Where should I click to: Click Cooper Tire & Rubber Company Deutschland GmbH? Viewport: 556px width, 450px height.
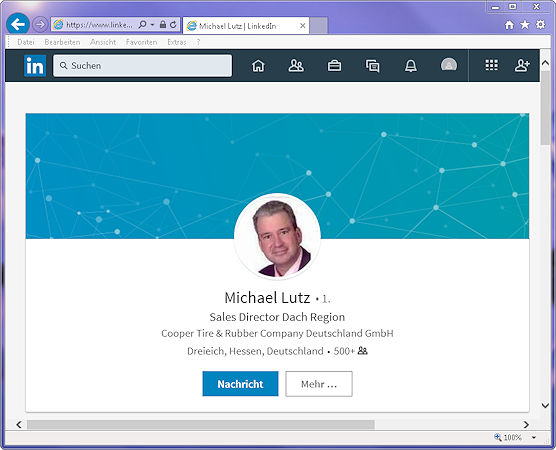pyautogui.click(x=277, y=334)
